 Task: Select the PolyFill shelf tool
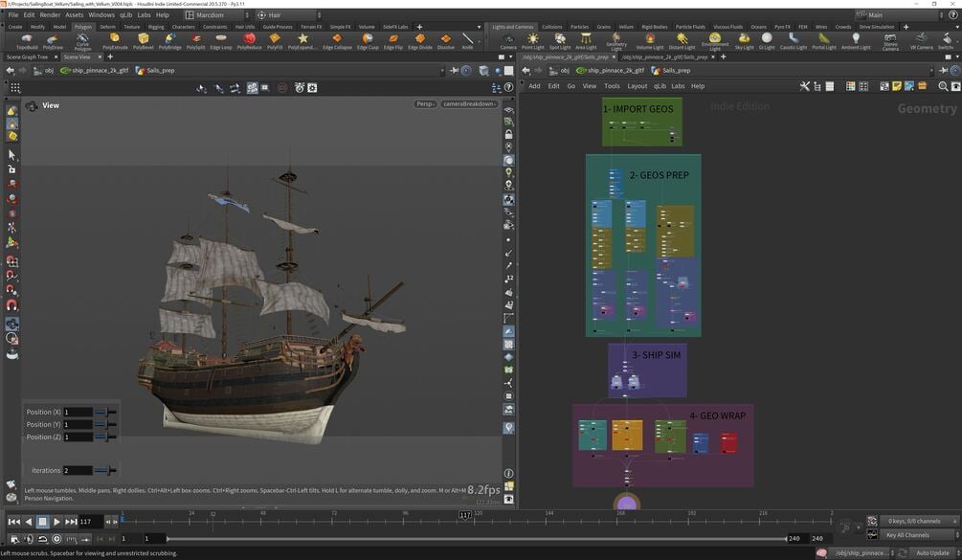point(275,41)
